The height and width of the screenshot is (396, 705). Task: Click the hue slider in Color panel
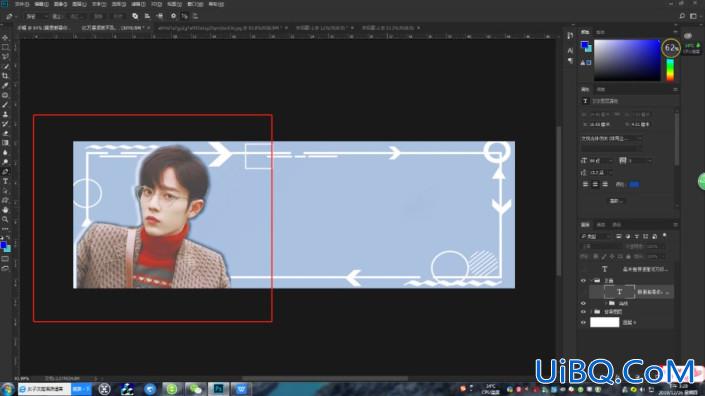[670, 70]
